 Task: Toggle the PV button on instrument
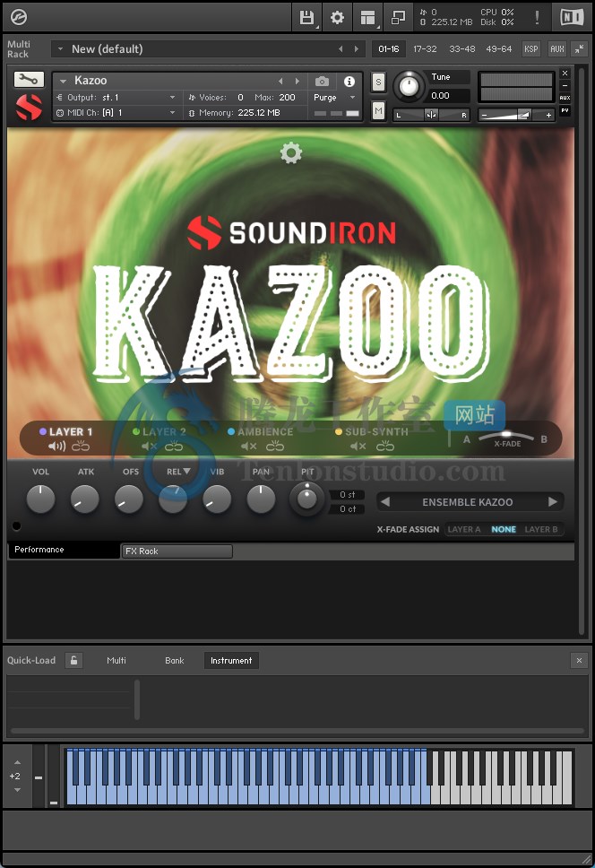click(565, 110)
